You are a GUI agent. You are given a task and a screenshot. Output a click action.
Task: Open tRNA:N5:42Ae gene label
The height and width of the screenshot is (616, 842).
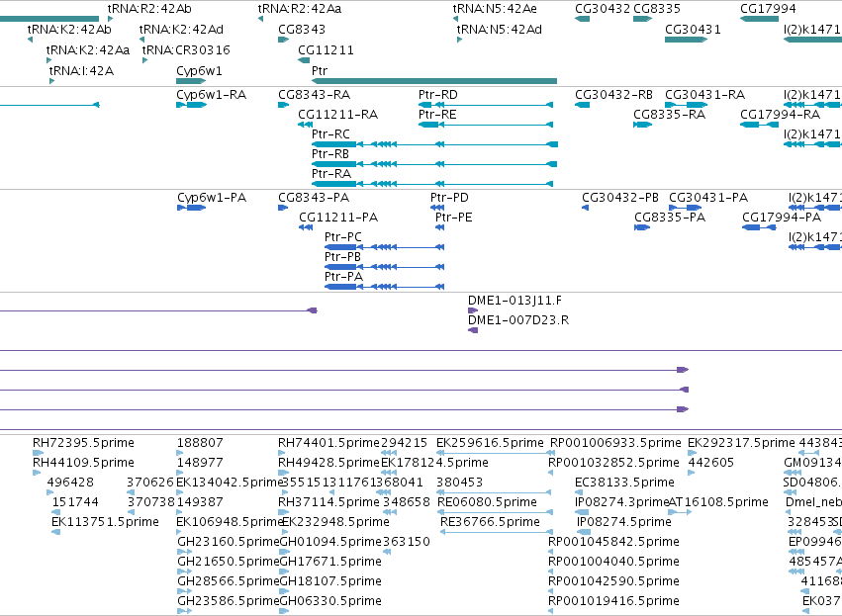point(495,9)
